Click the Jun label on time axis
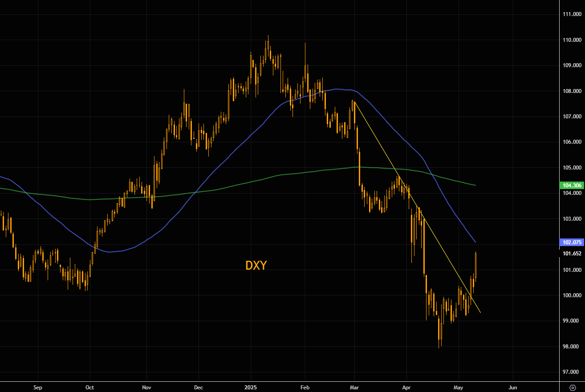This screenshot has height=392, width=585. coord(513,388)
